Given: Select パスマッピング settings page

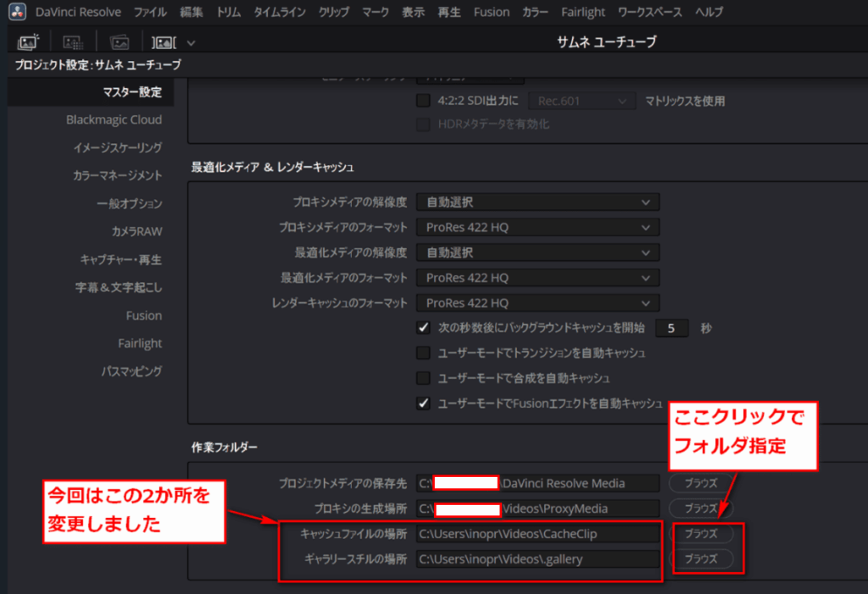Looking at the screenshot, I should 131,371.
